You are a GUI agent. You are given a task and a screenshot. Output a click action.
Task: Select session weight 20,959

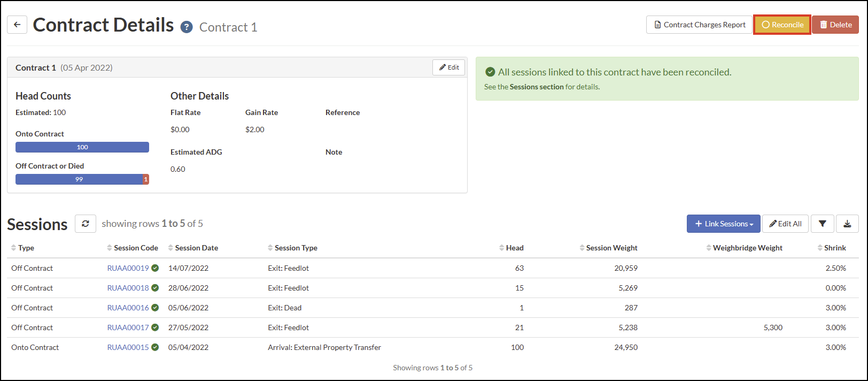coord(626,268)
